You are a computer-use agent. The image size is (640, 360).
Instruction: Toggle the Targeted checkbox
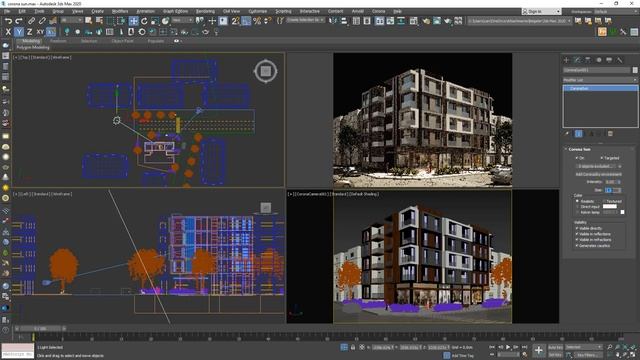pyautogui.click(x=601, y=158)
